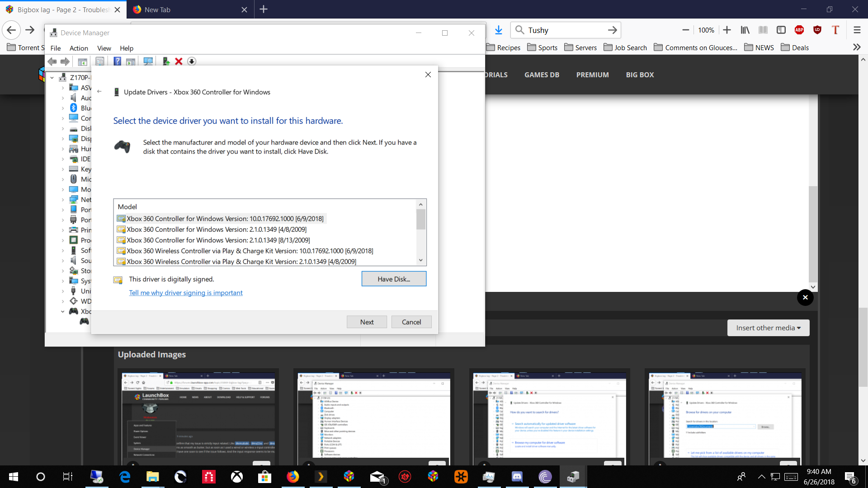This screenshot has height=488, width=868.
Task: Click the Firefox zoom out minus button
Action: pyautogui.click(x=686, y=30)
